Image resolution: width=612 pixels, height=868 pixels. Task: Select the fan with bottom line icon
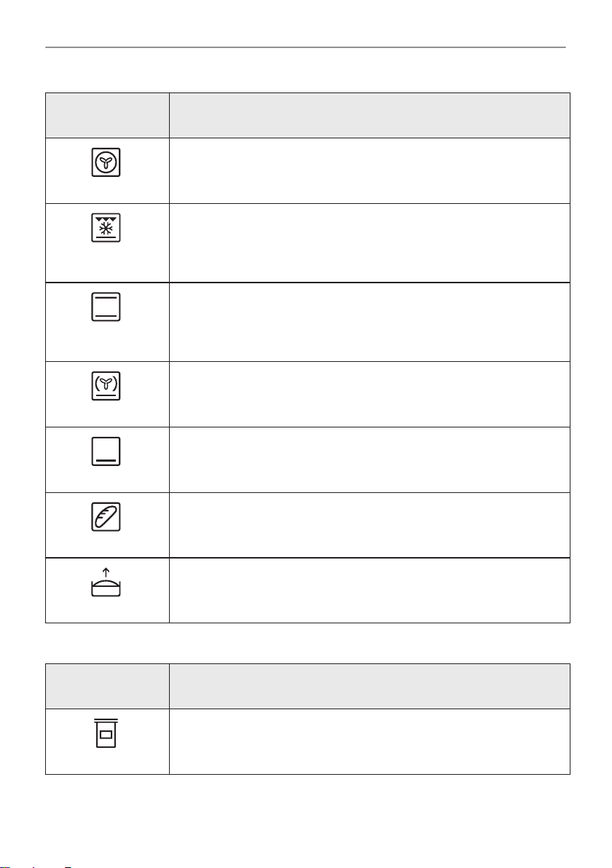pyautogui.click(x=106, y=386)
